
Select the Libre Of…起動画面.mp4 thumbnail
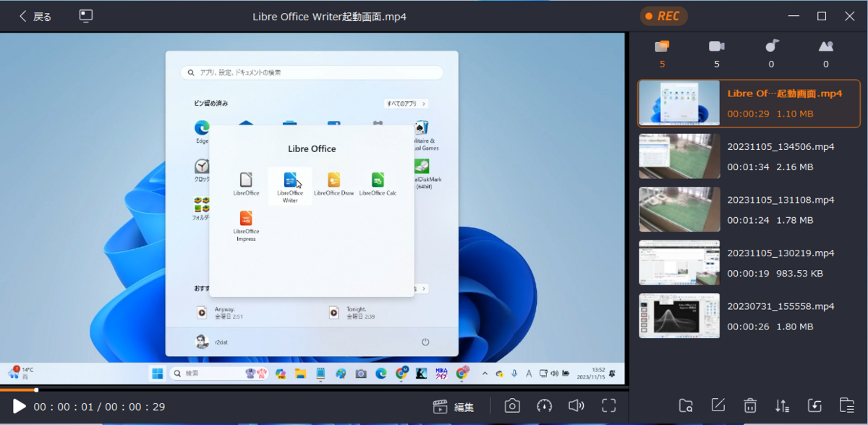pos(680,103)
